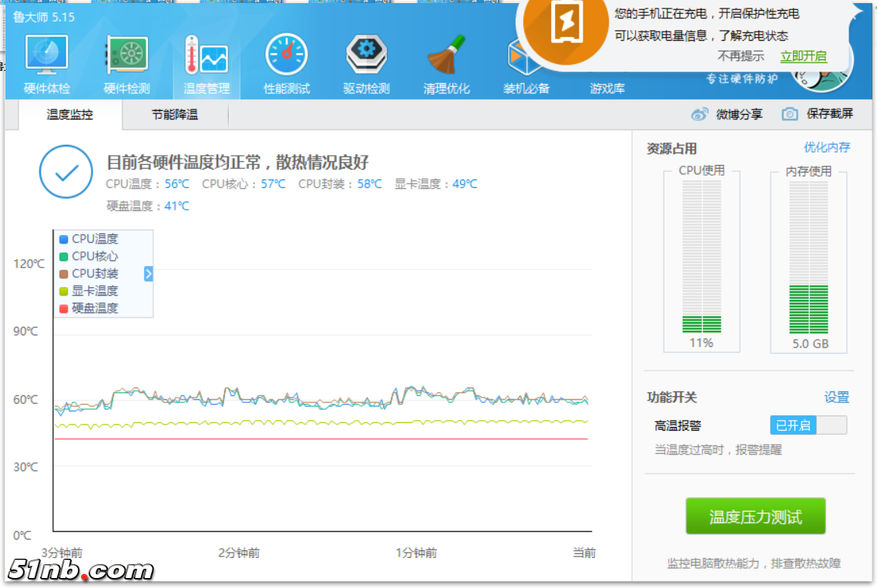The width and height of the screenshot is (877, 588).
Task: Collapse the chart legend with arrow
Action: click(x=149, y=274)
